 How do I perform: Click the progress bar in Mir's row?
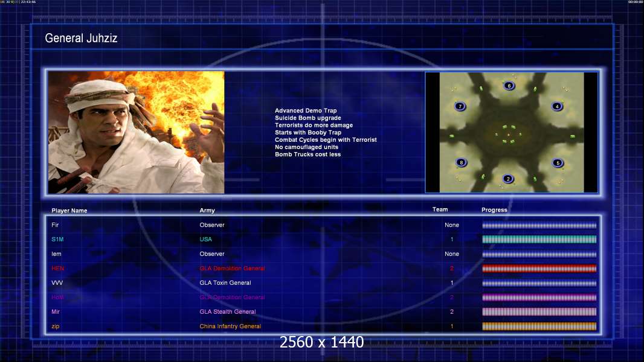(x=539, y=312)
